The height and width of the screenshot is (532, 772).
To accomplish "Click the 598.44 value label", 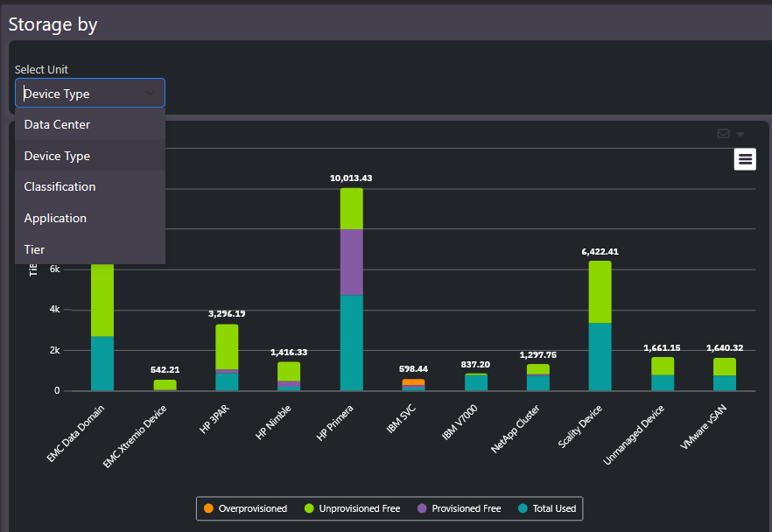I will point(413,368).
